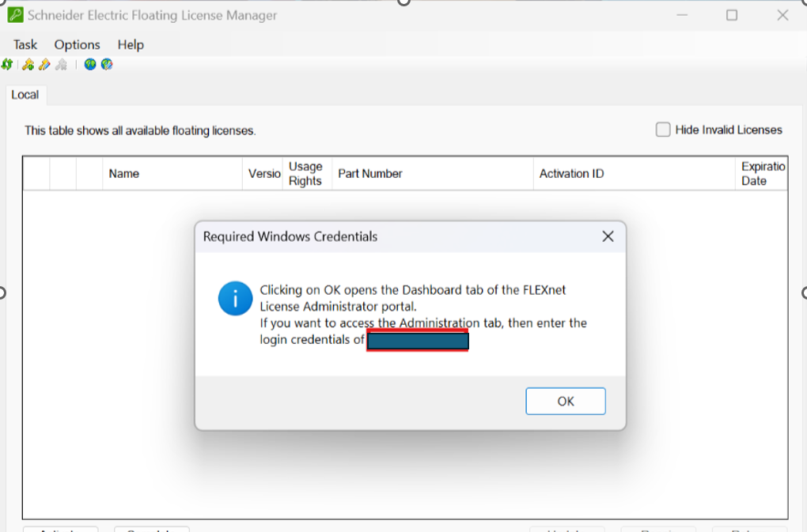This screenshot has width=807, height=532.
Task: Click the blue info icon in the dialog
Action: click(x=235, y=298)
